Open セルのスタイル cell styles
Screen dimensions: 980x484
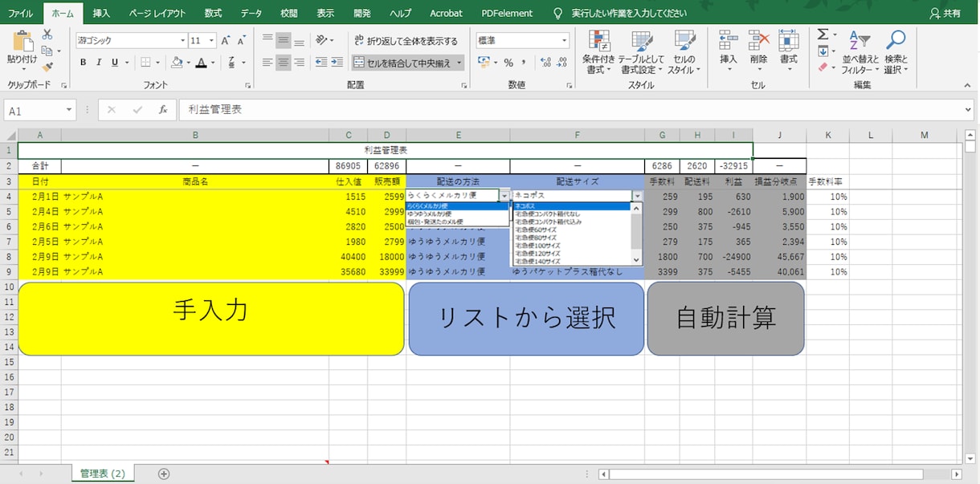click(x=684, y=51)
